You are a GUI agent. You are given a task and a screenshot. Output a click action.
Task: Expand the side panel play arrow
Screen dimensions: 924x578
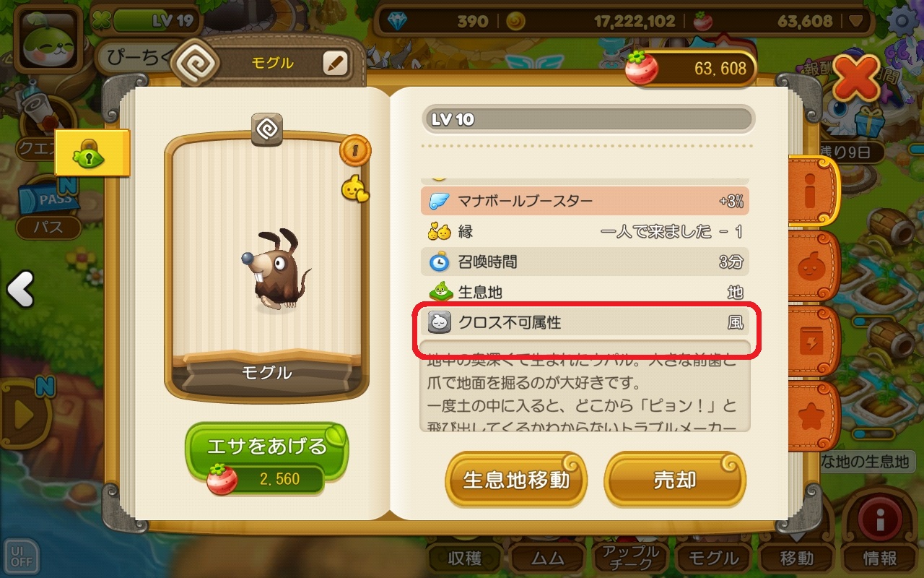(x=23, y=415)
